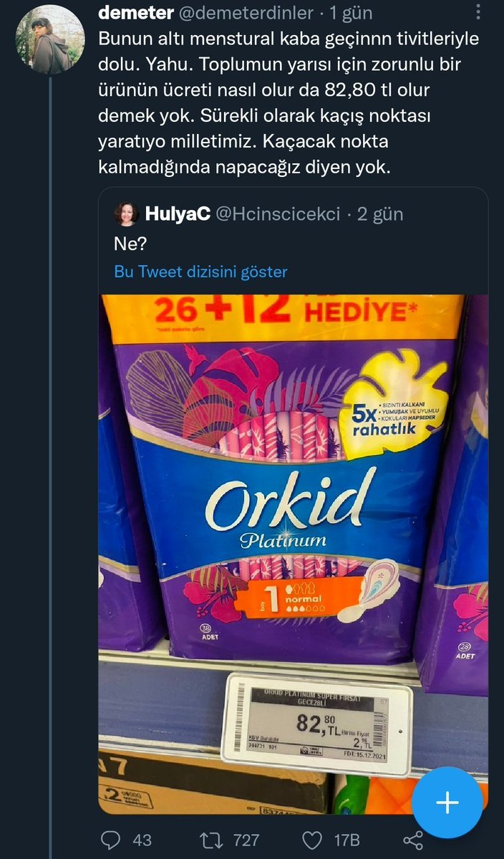Tap the 727 retweet count
This screenshot has width=504, height=859.
(246, 840)
